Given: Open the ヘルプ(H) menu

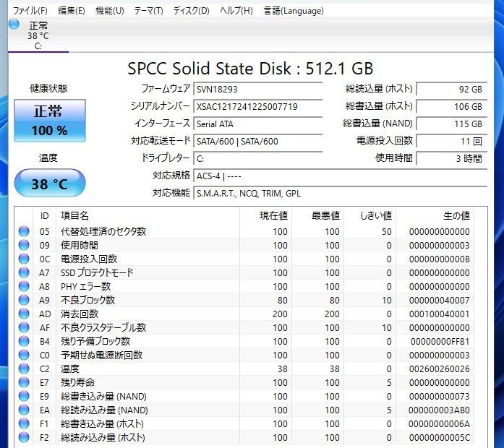Looking at the screenshot, I should (x=236, y=11).
